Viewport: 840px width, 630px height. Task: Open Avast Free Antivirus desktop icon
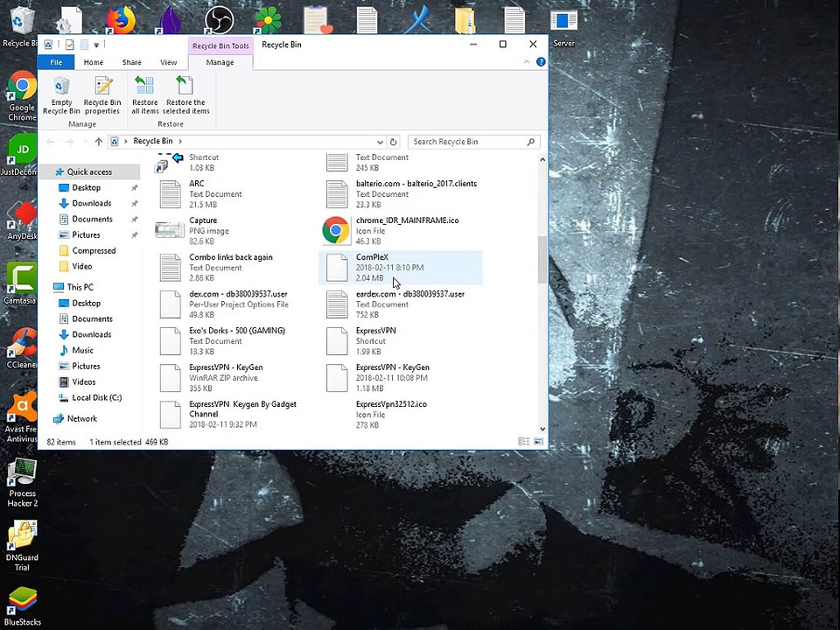tap(21, 416)
